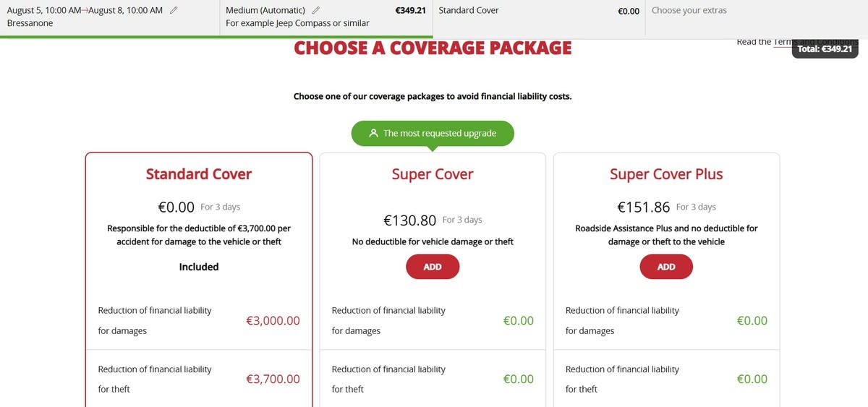Click Super Cover €130.80 price
The image size is (868, 407).
click(x=410, y=220)
